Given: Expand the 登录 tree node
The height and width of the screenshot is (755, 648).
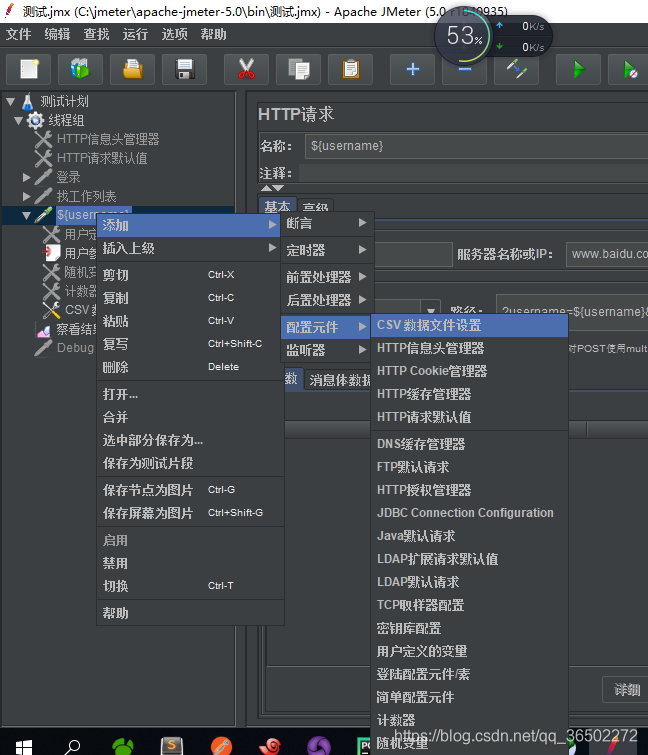Looking at the screenshot, I should point(26,178).
